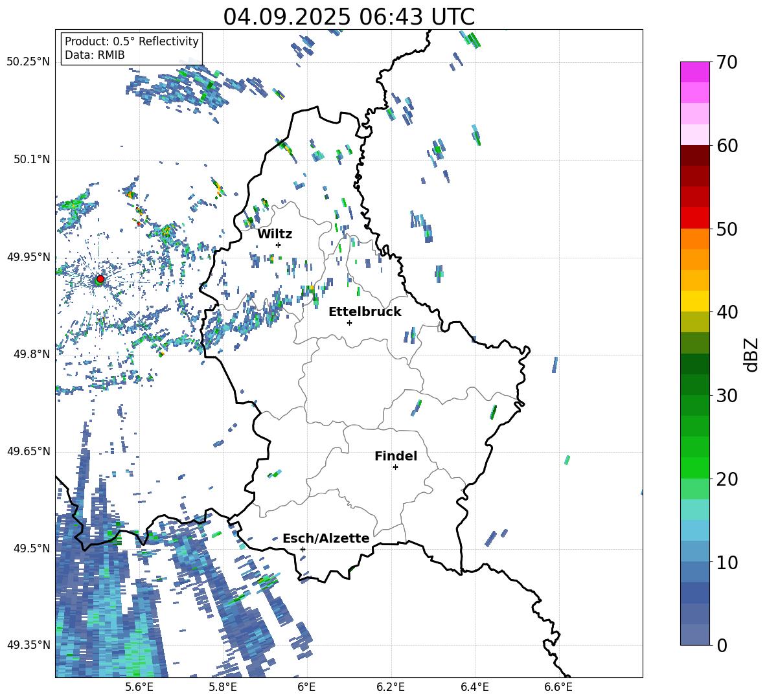Click the Wiltz city label

pyautogui.click(x=275, y=234)
